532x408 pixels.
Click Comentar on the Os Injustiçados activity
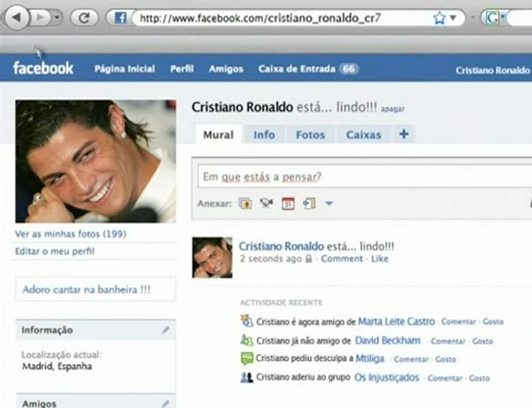click(444, 378)
